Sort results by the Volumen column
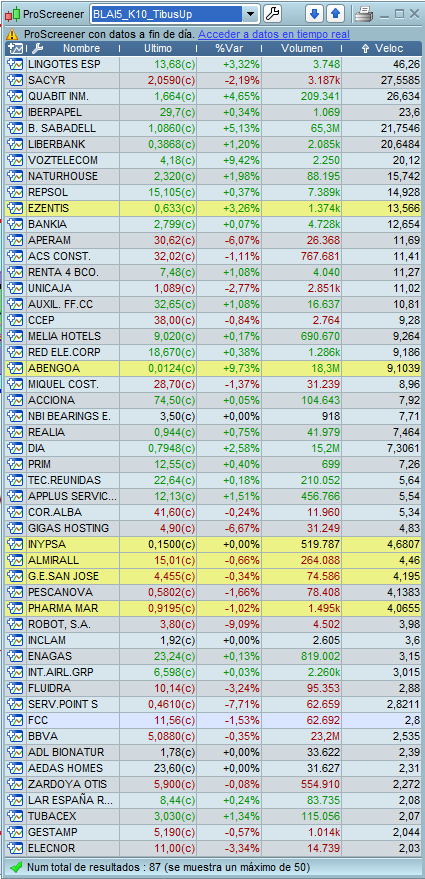This screenshot has width=425, height=879. pos(302,49)
